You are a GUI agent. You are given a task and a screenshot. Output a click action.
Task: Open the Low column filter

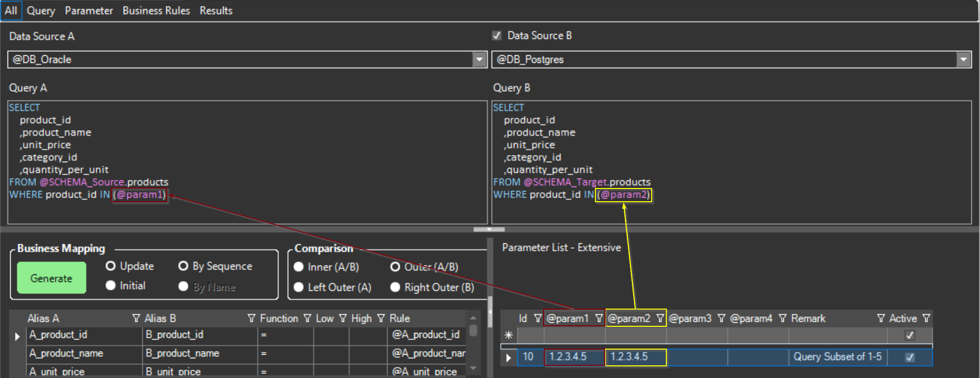click(x=343, y=318)
